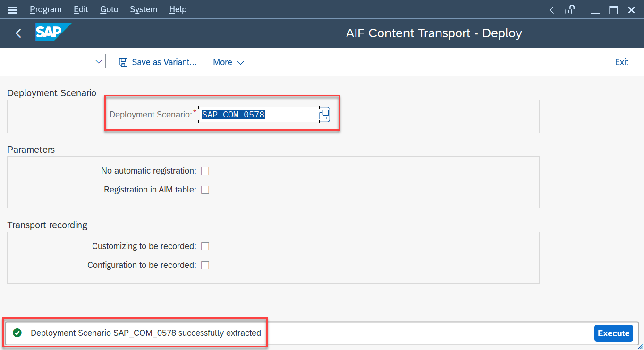Click the Exit link
Screen dimensions: 644x350
(x=621, y=62)
